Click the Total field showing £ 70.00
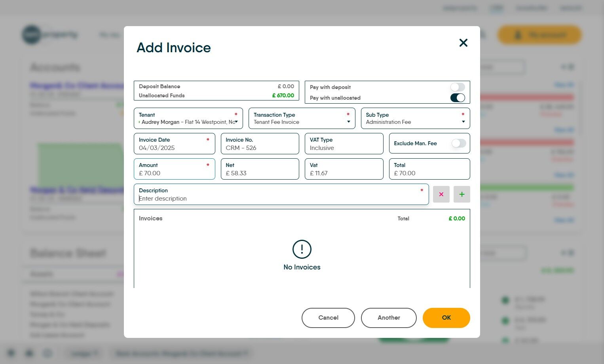604x364 pixels. click(x=429, y=169)
